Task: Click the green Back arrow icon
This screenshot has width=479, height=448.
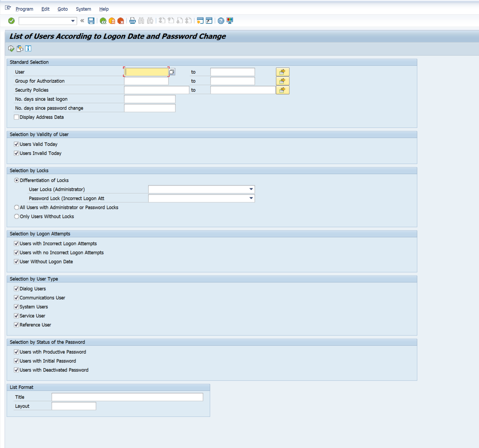Action: pos(103,21)
